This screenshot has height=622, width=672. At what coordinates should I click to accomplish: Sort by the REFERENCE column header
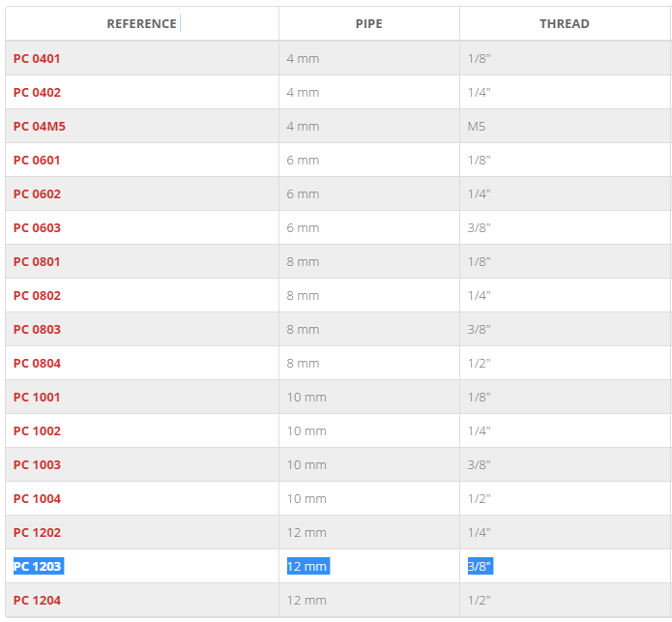[x=141, y=23]
